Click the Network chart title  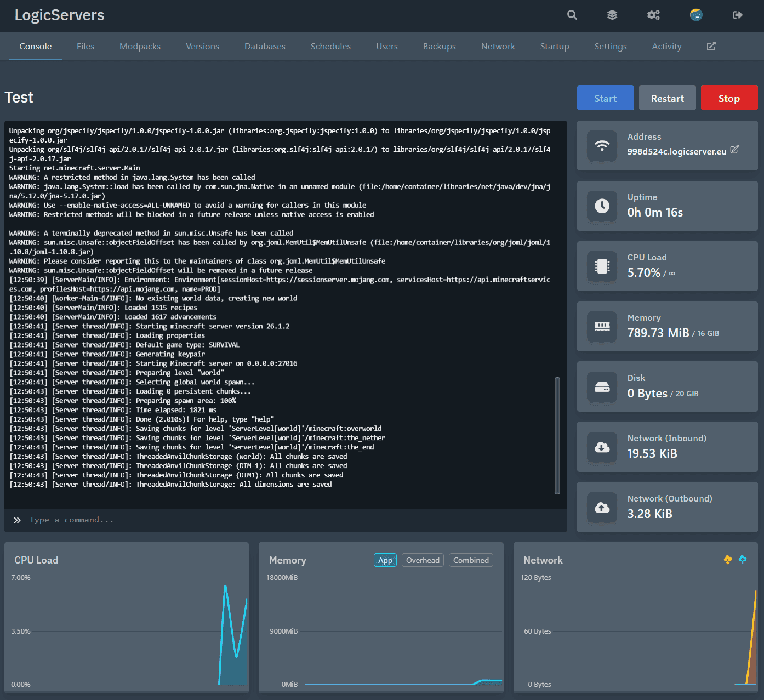[x=543, y=560]
